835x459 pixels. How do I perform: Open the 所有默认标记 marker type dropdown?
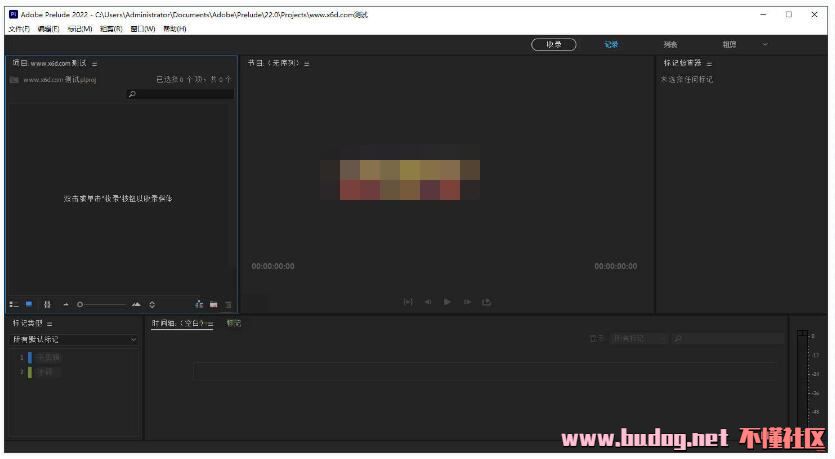click(x=75, y=340)
